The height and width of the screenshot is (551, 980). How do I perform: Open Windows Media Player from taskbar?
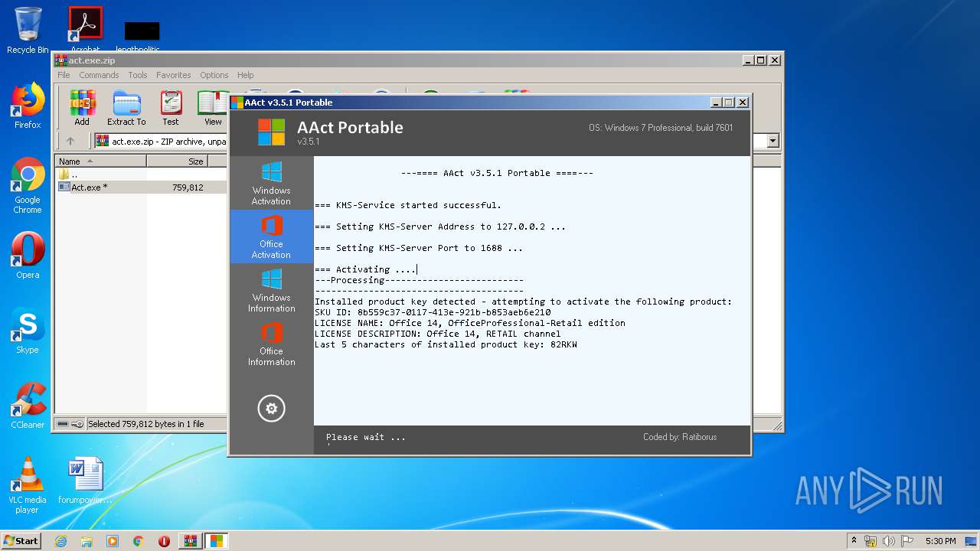pyautogui.click(x=113, y=541)
